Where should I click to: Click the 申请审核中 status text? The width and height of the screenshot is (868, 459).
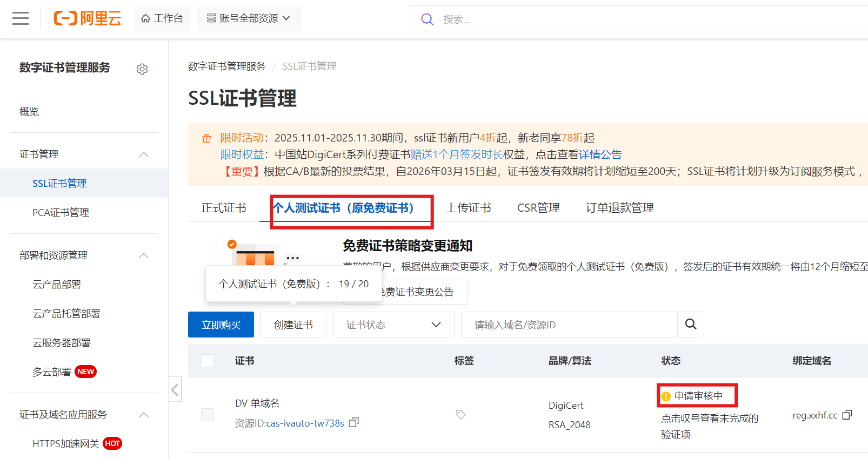click(698, 396)
